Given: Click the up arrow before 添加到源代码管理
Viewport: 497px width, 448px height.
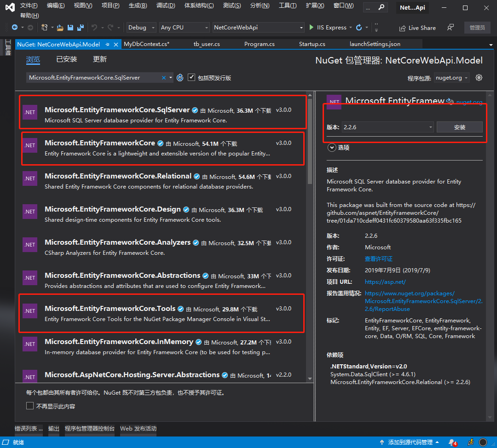Looking at the screenshot, I should [x=382, y=442].
